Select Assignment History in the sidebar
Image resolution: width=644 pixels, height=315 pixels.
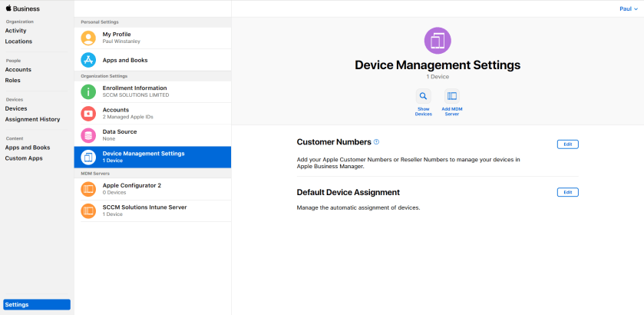coord(32,119)
